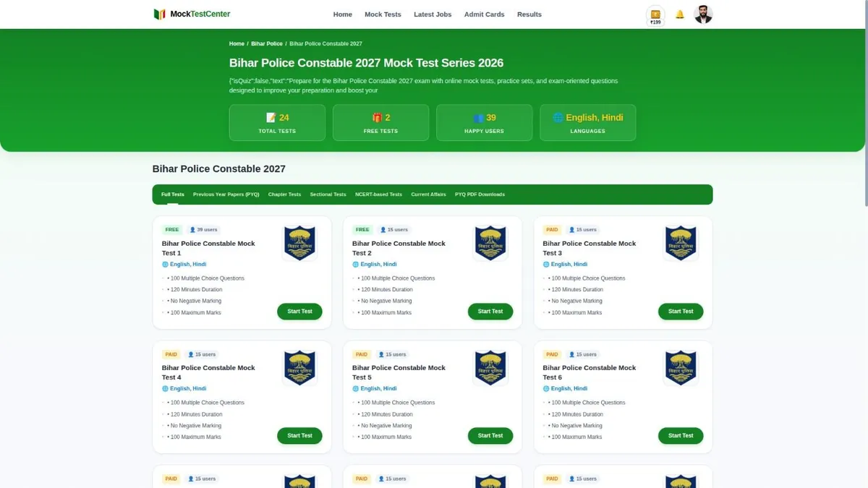Open Results in top navigation

coord(529,14)
